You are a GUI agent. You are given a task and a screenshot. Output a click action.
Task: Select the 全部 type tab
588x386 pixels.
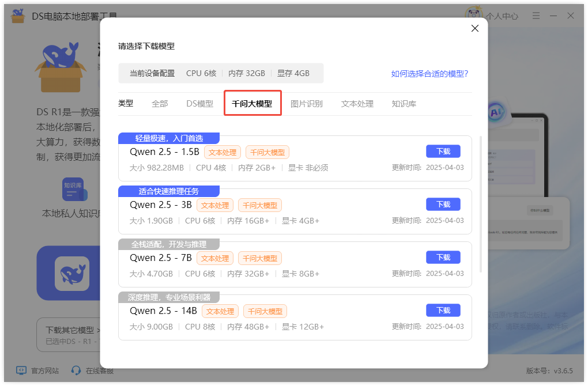click(160, 104)
